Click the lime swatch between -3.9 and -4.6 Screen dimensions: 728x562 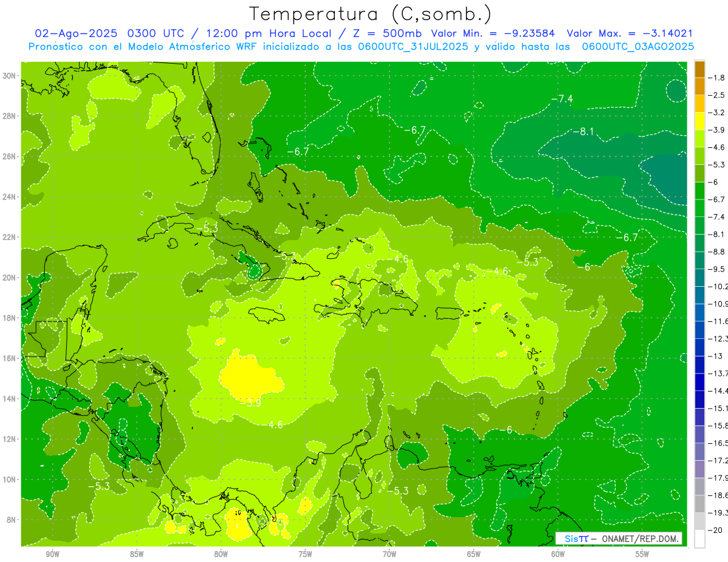pos(699,139)
